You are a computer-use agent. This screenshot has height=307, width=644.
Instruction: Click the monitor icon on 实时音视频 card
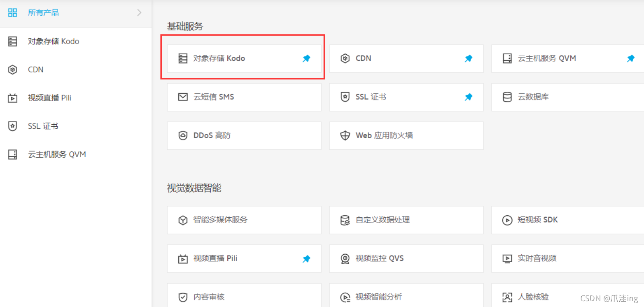(507, 259)
